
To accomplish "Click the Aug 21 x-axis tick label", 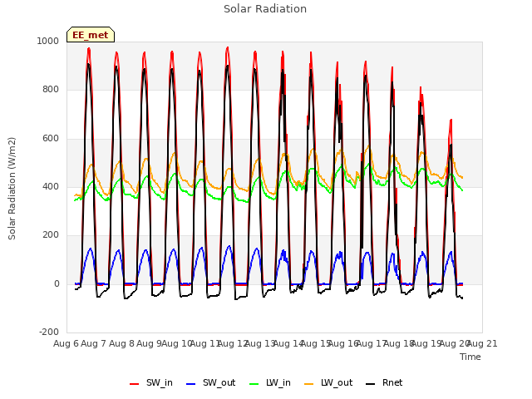I will 482,343.
